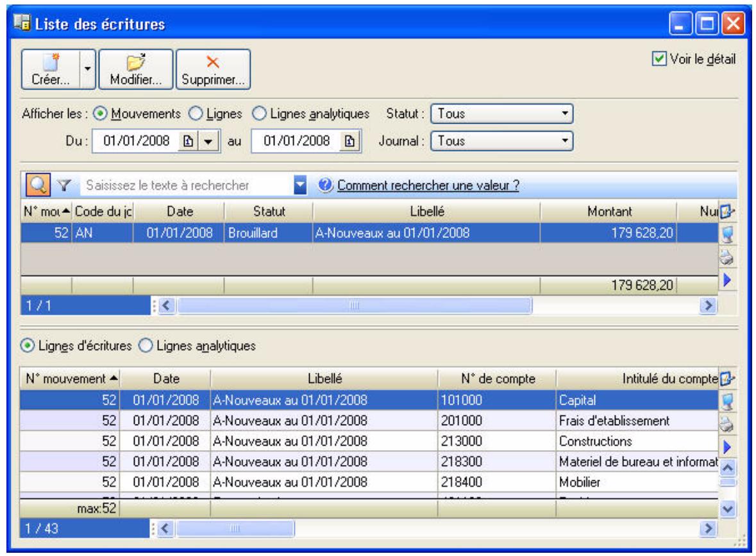Image resolution: width=756 pixels, height=556 pixels.
Task: Click the lower table blue arrow icon
Action: pyautogui.click(x=727, y=447)
